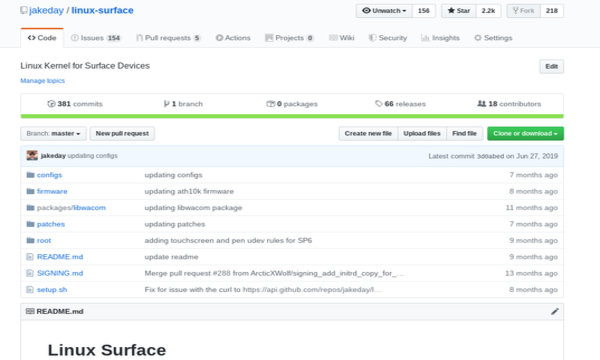Open the Projects tab
This screenshot has height=360, width=600.
289,38
